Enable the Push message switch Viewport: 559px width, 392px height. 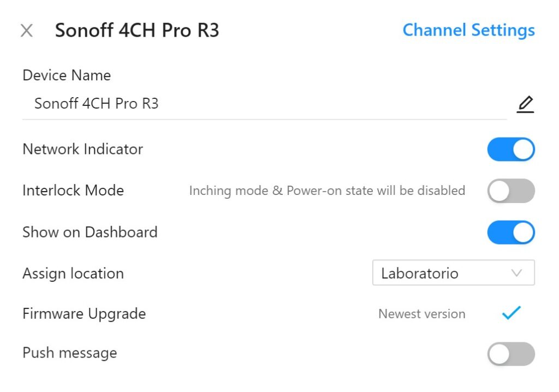pos(511,354)
